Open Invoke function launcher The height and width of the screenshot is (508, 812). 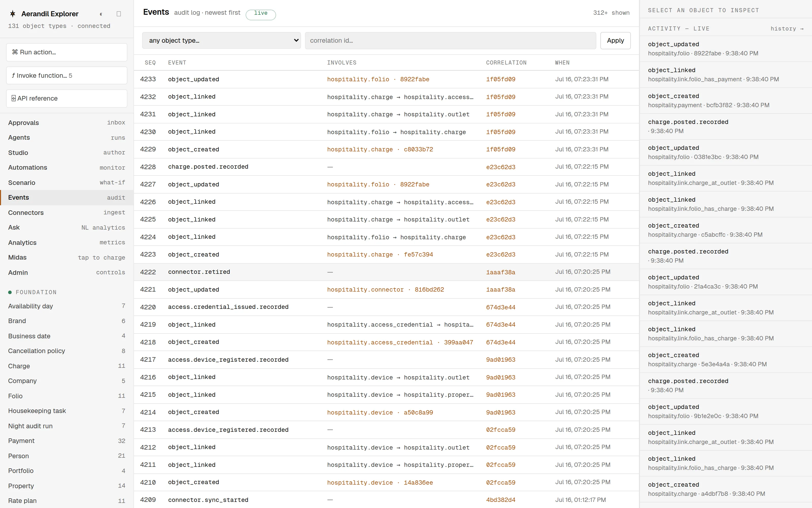(x=66, y=75)
